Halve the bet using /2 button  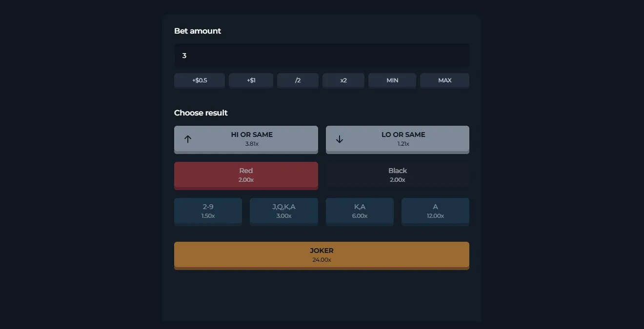[x=298, y=80]
